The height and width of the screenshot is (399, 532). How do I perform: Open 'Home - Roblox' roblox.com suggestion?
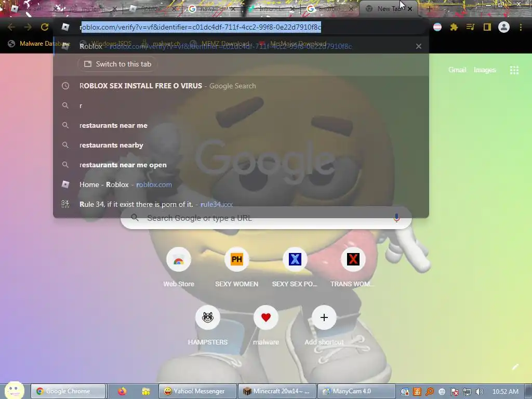[241, 184]
